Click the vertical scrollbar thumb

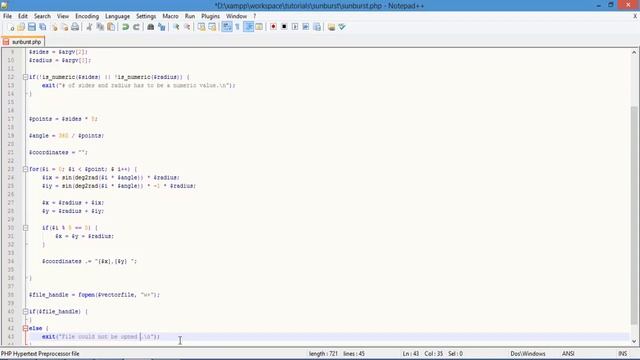pos(634,216)
